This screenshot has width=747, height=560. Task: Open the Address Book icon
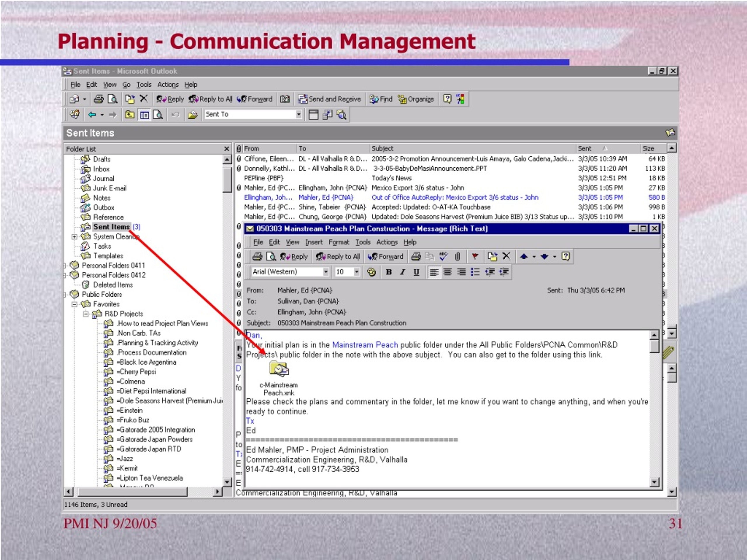coord(285,99)
